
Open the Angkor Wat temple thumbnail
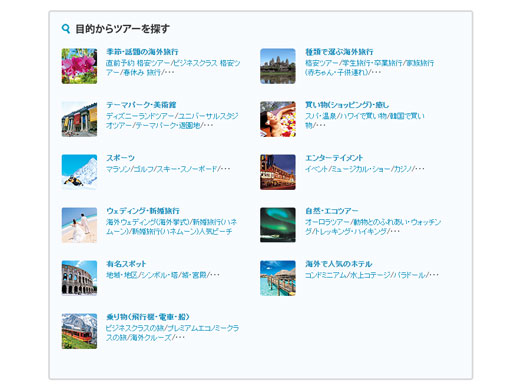click(278, 66)
